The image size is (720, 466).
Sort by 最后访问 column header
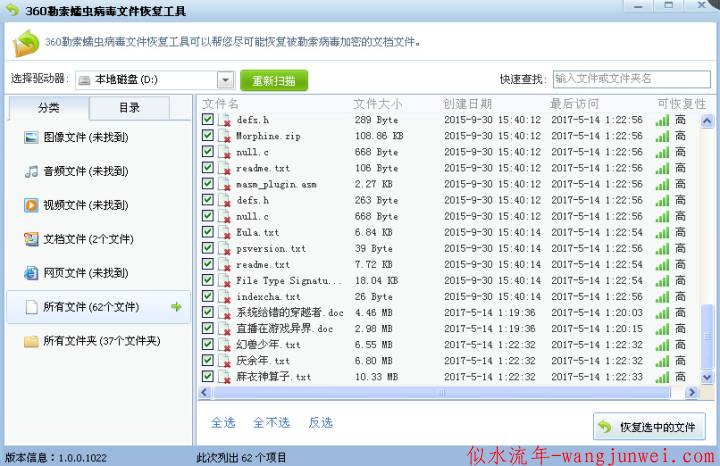coord(574,104)
